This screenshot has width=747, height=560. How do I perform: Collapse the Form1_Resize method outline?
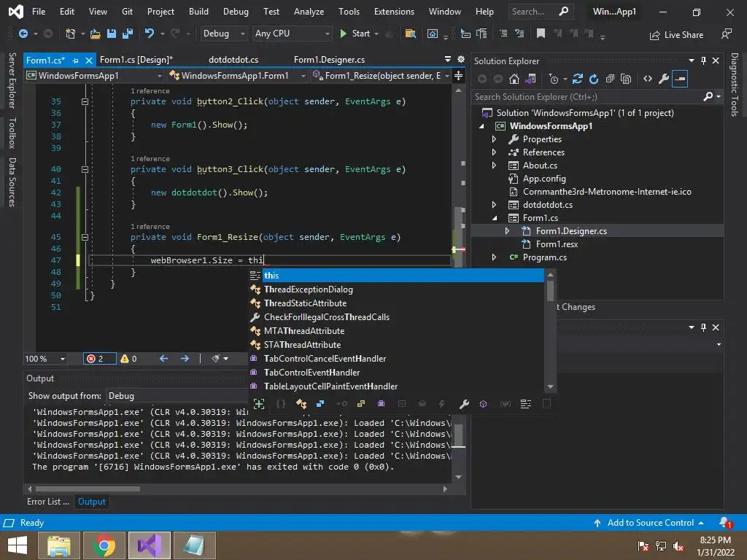tap(85, 237)
